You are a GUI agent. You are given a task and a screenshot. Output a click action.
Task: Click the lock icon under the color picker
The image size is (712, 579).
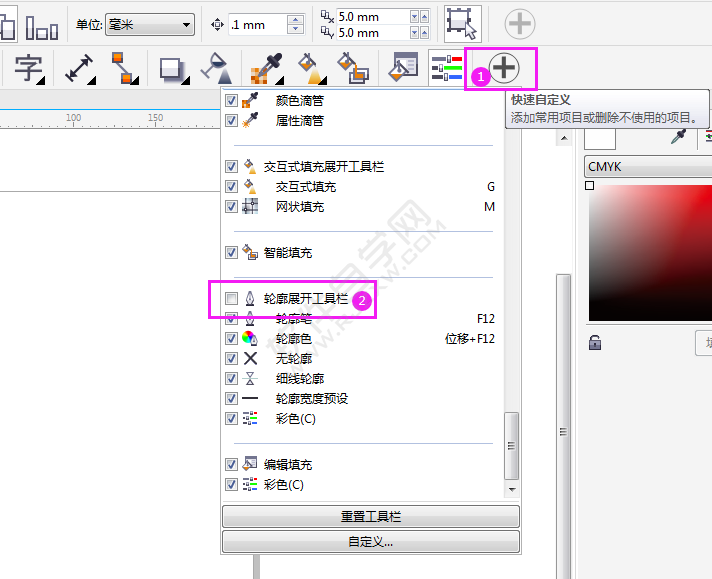(595, 342)
